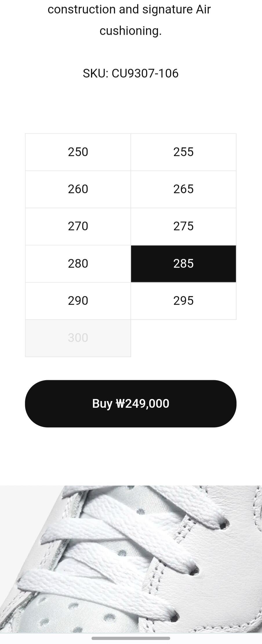This screenshot has height=644, width=262.
Task: Pick size 290 from size grid
Action: [78, 301]
